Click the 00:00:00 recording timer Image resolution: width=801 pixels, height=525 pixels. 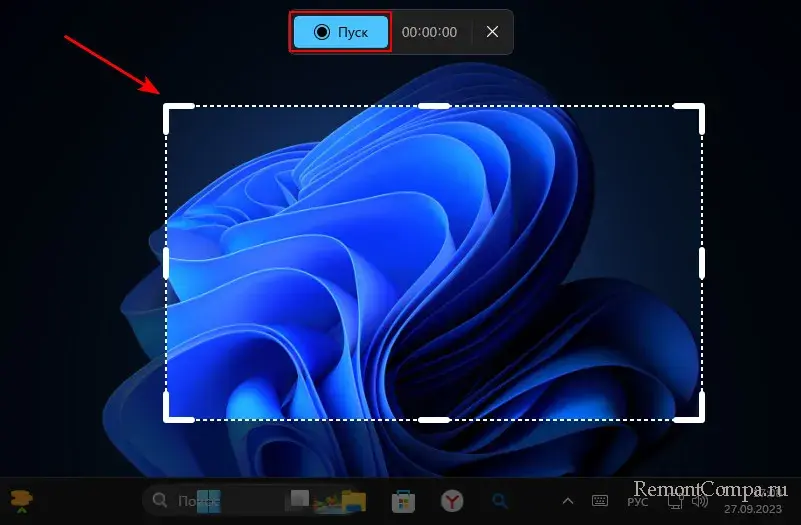pyautogui.click(x=429, y=32)
